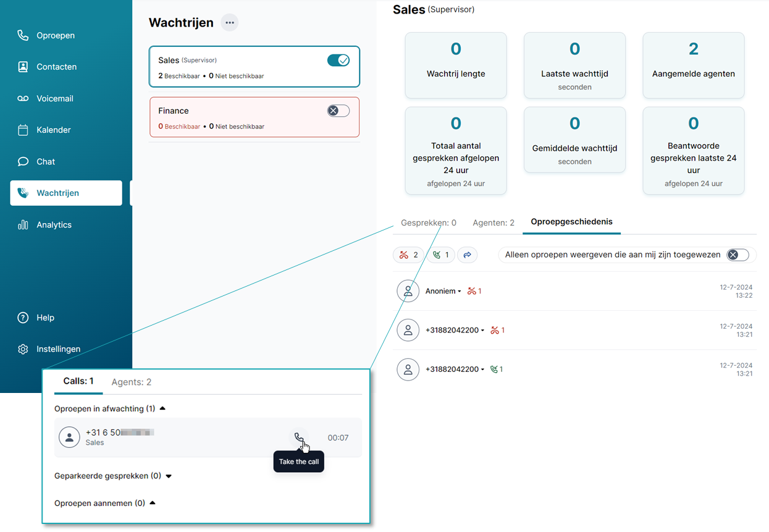Collapse Oproepen in afwachting section
This screenshot has height=532, width=769.
click(x=162, y=408)
